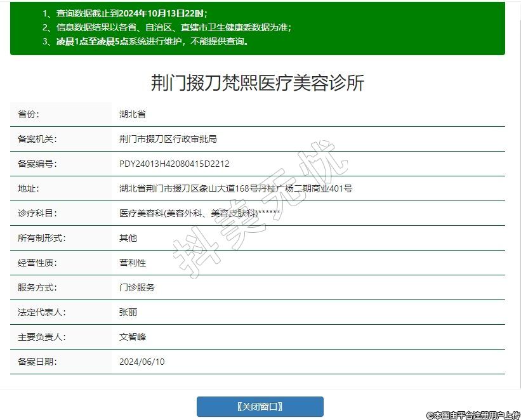
Task: Select the 门诊服务 service type text
Action: [137, 287]
